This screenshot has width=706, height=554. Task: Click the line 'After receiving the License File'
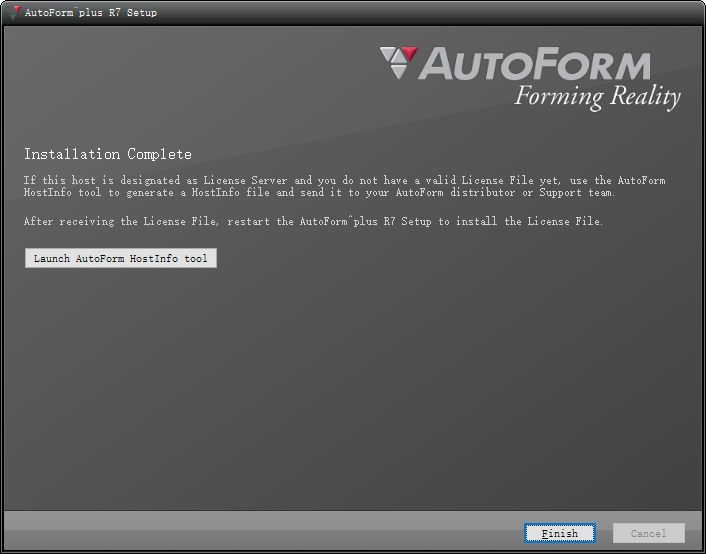pyautogui.click(x=313, y=221)
